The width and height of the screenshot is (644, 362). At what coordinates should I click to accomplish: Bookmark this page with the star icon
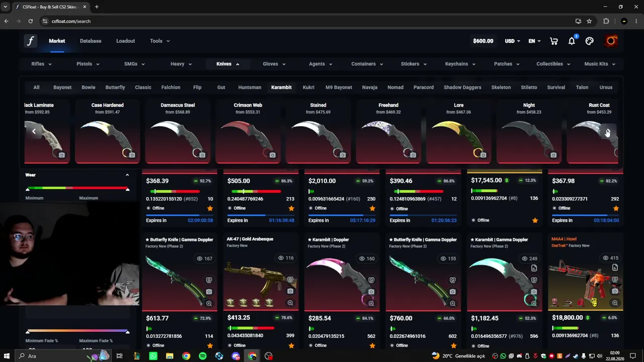(589, 21)
